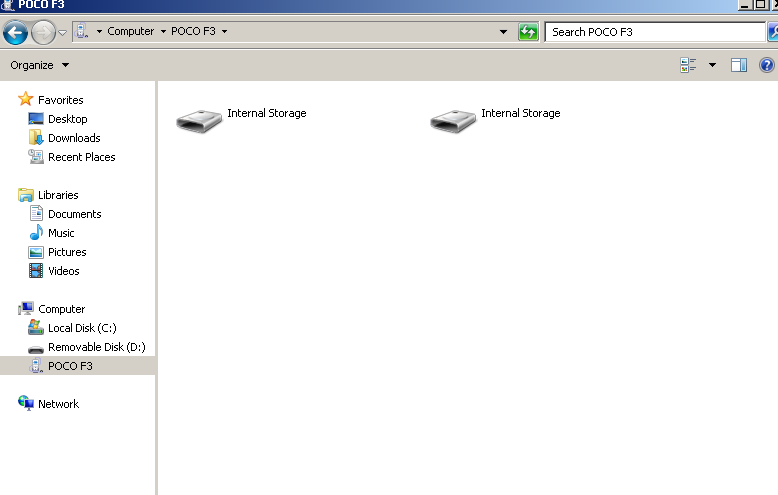Click the Pictures library icon
Viewport: 778px width, 495px height.
click(x=36, y=252)
